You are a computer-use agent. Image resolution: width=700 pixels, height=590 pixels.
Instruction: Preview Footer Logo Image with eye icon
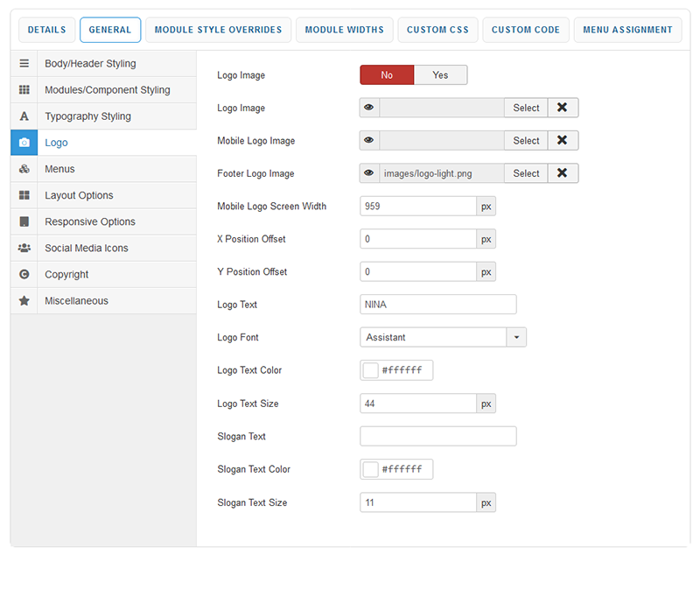pos(369,173)
